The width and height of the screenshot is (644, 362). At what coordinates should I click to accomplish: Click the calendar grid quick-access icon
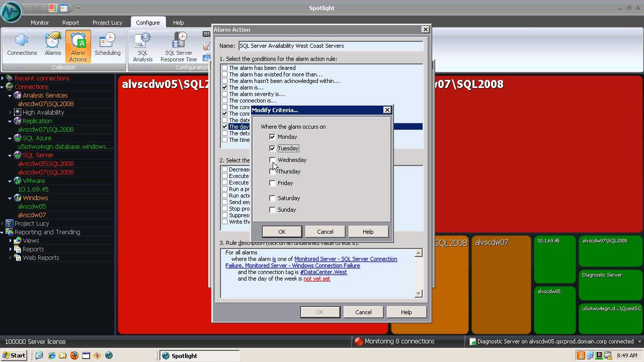[x=64, y=8]
